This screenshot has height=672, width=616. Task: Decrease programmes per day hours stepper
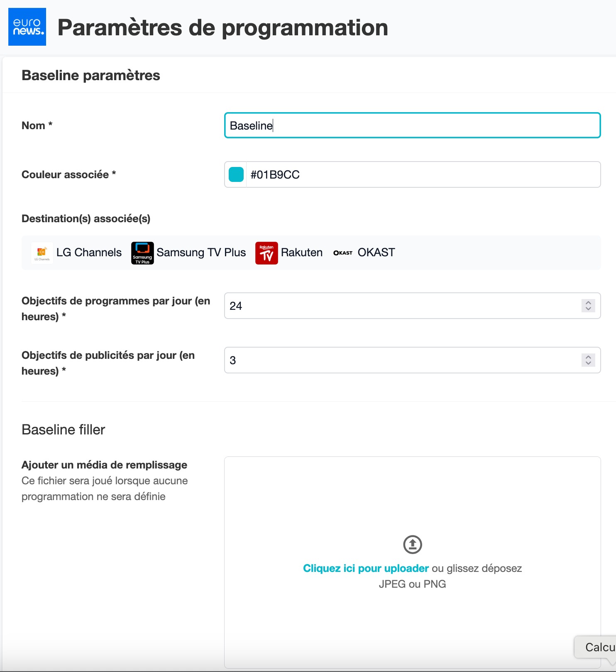588,309
